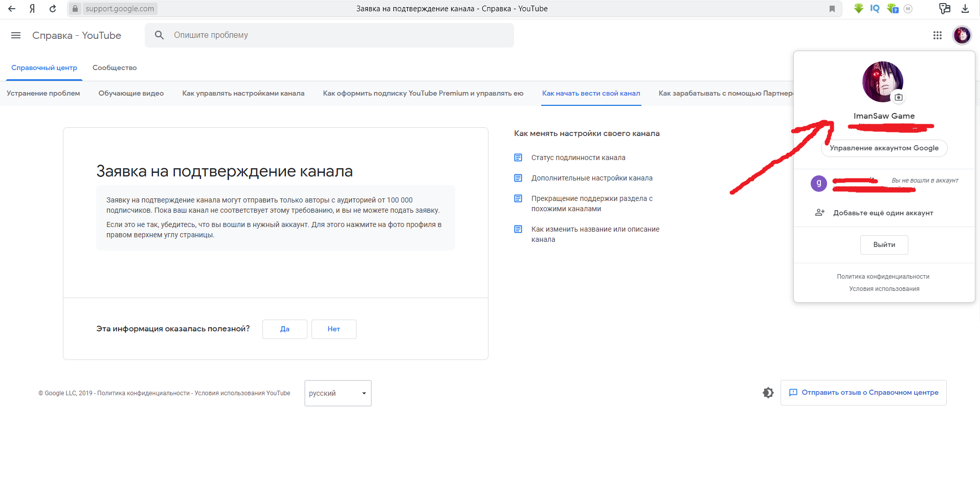Click document icon beside Как изменить название
Screen dimensions: 980x496
click(x=518, y=229)
